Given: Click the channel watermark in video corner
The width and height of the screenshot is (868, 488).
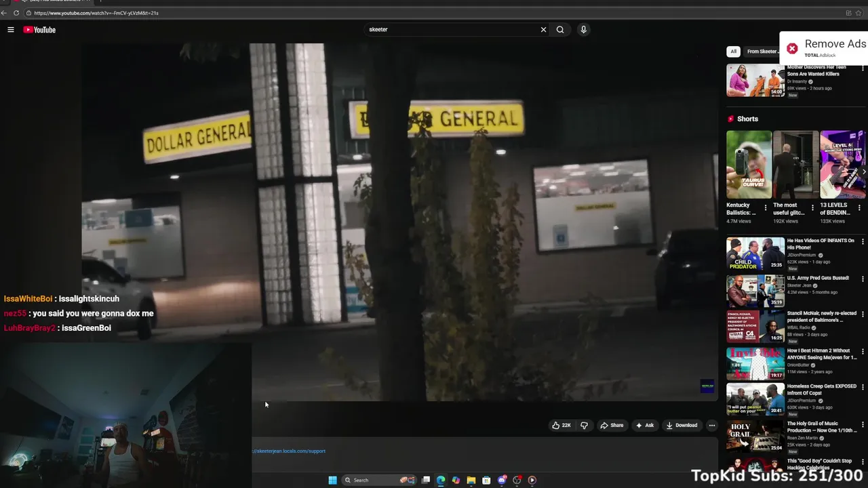Looking at the screenshot, I should click(x=707, y=386).
